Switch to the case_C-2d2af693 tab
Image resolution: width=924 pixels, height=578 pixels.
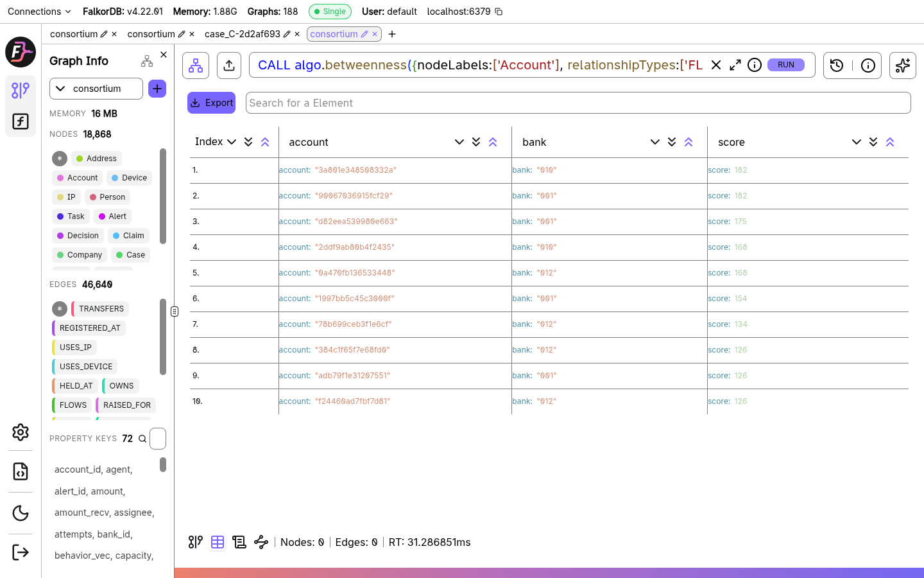[x=243, y=34]
